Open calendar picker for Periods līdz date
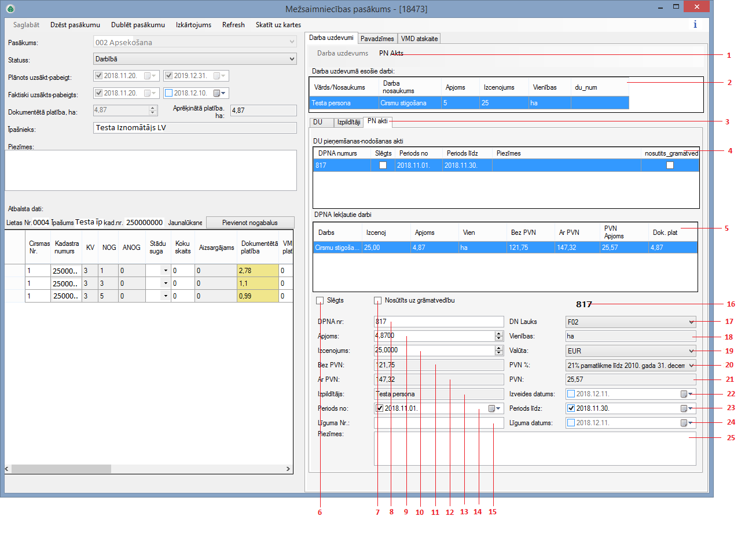 click(x=691, y=408)
